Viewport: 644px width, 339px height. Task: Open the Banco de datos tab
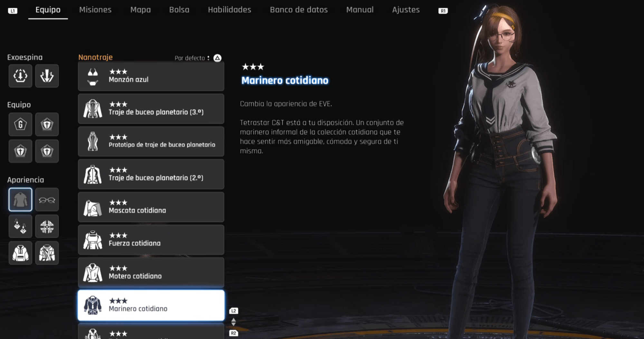pyautogui.click(x=299, y=10)
